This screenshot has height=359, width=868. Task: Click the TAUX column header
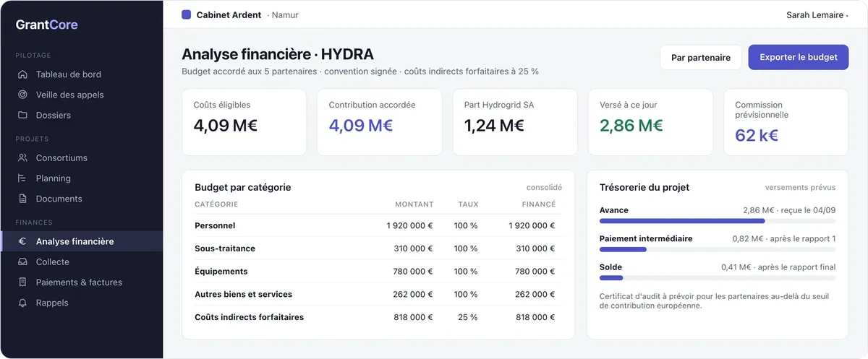coord(468,204)
